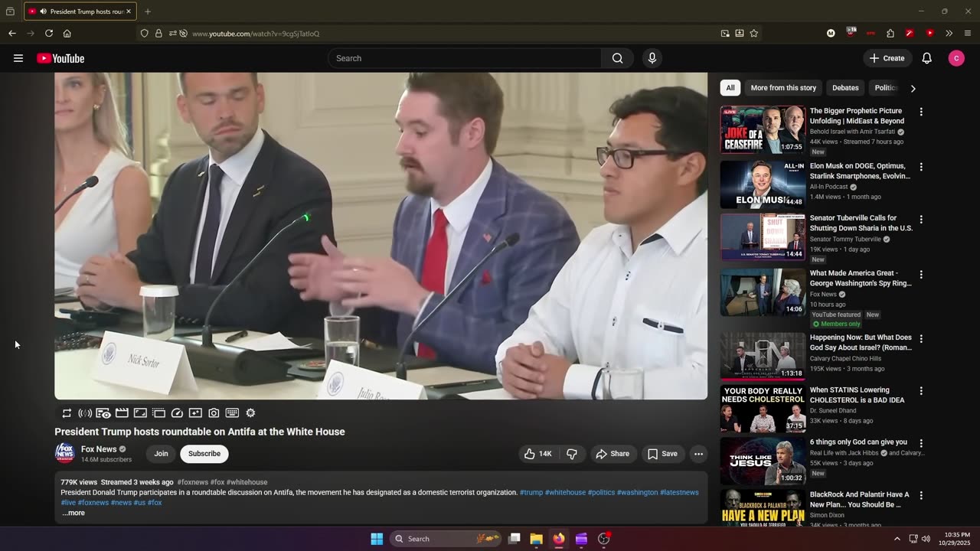Select the All filter chip
Image resolution: width=980 pixels, height=551 pixels.
tap(730, 88)
